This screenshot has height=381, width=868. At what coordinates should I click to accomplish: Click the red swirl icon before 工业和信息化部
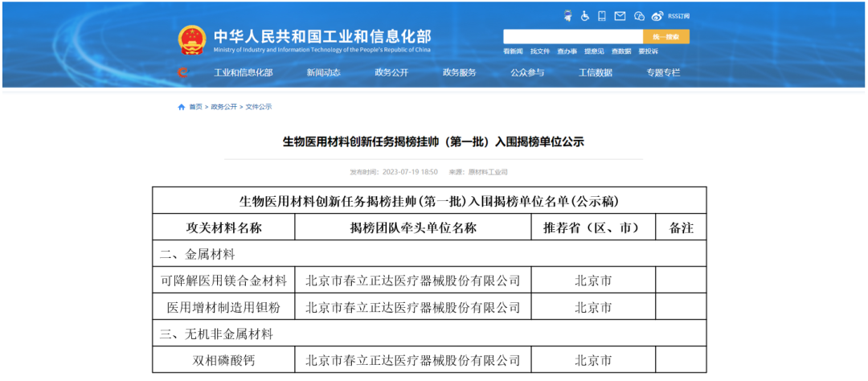[x=182, y=72]
